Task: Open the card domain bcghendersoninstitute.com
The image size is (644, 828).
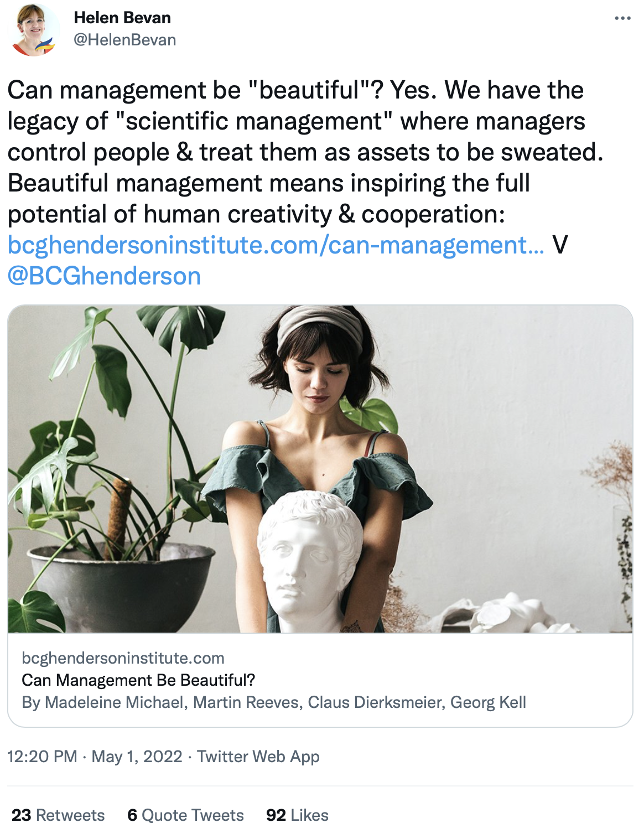Action: point(123,658)
